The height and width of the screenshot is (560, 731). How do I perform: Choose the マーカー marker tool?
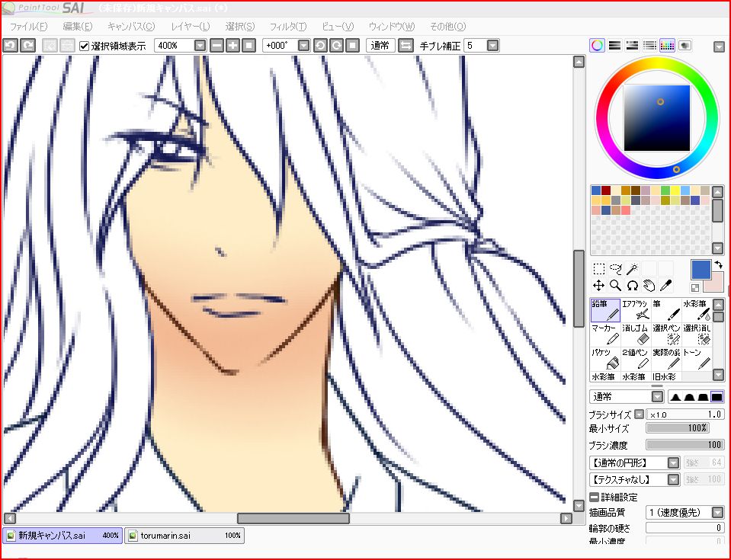(x=605, y=334)
